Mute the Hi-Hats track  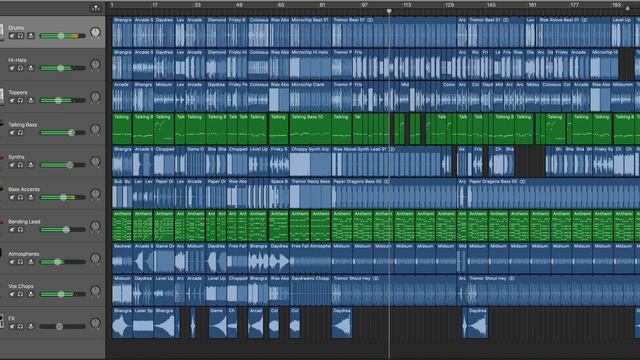(x=12, y=68)
